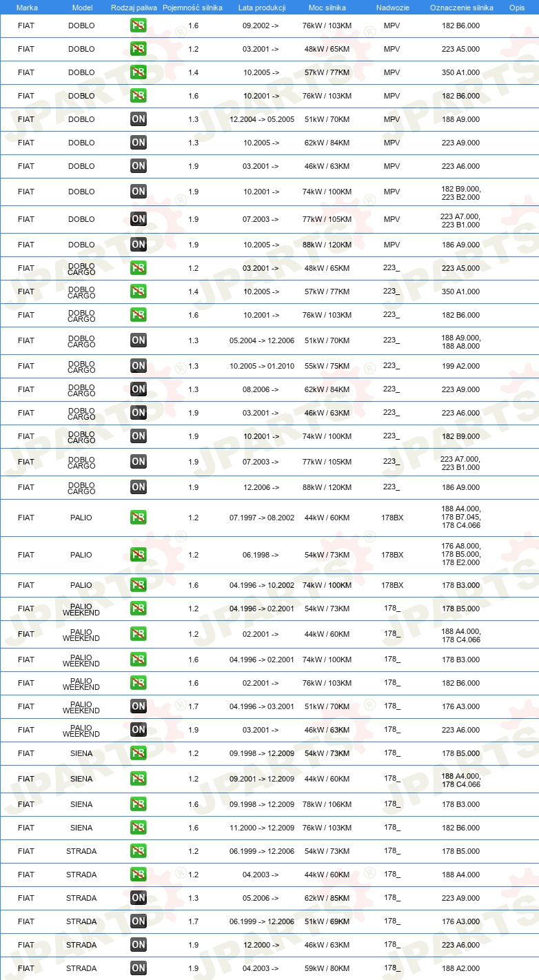Click the diesel icon in Doblo MPV 74kW / 100KM row
Image resolution: width=539 pixels, height=980 pixels.
coord(139,192)
